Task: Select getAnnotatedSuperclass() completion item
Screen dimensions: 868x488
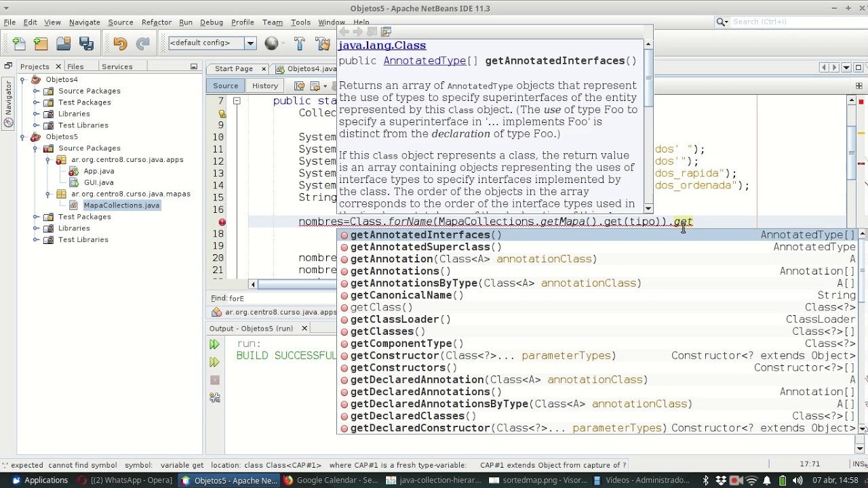Action: click(x=426, y=247)
